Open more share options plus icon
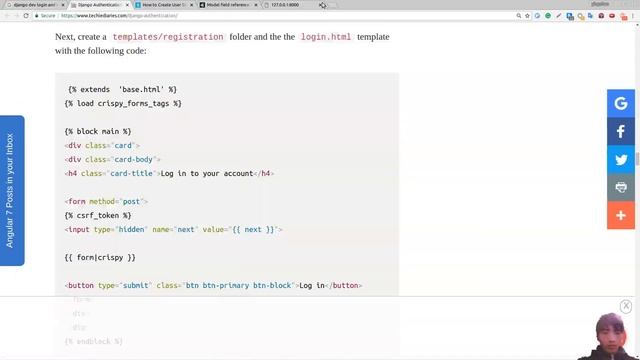640x360 pixels. click(621, 215)
